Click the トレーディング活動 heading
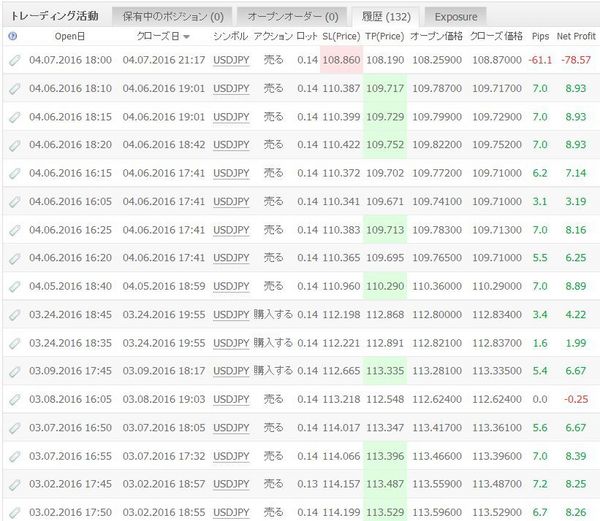 point(54,16)
